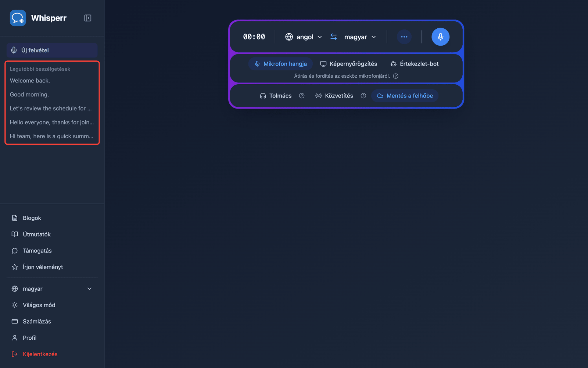This screenshot has height=368, width=588.
Task: Click the chevron next to recorder magyar
Action: (374, 37)
